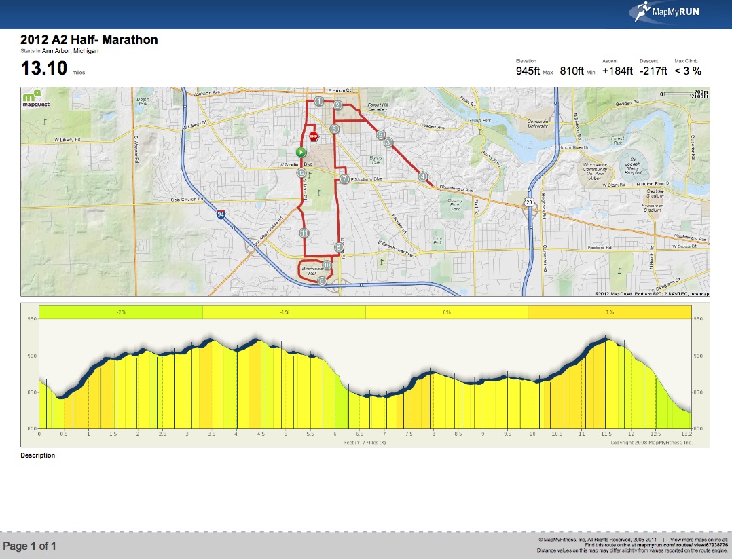
Task: Click mile marker 1 at top of route
Action: click(x=318, y=101)
